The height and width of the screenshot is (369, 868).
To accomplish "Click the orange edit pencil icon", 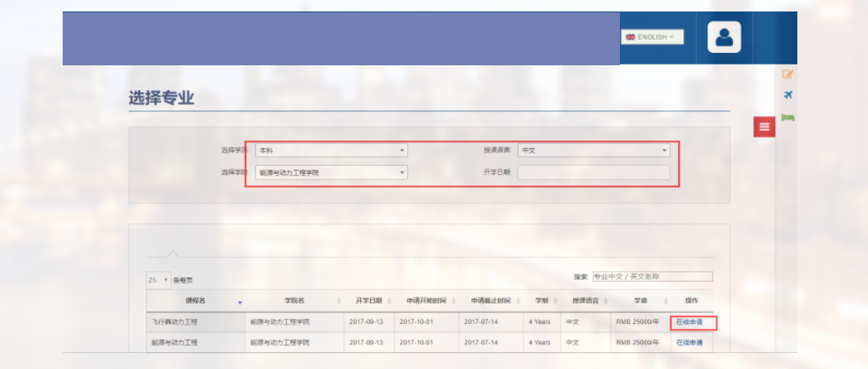I will pyautogui.click(x=788, y=74).
